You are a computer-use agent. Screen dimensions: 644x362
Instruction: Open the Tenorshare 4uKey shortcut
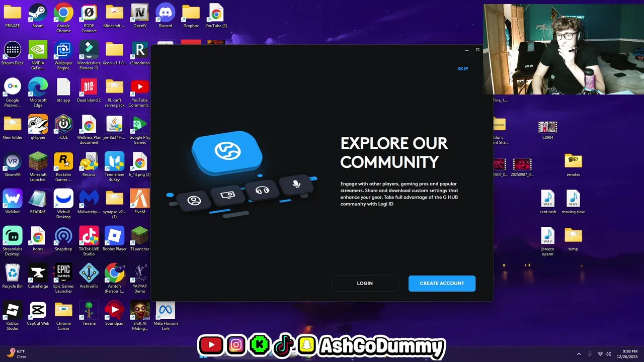click(x=115, y=166)
